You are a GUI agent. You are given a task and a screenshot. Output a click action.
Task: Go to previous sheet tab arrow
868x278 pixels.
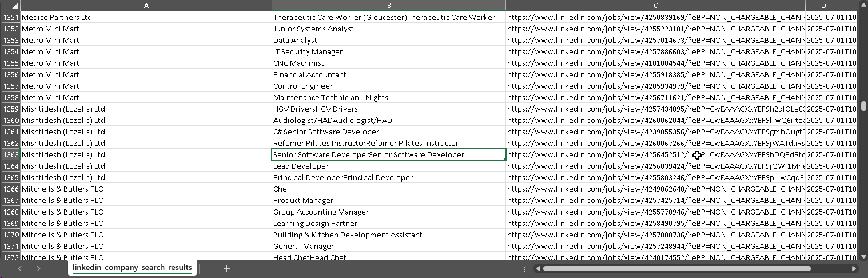tap(20, 268)
